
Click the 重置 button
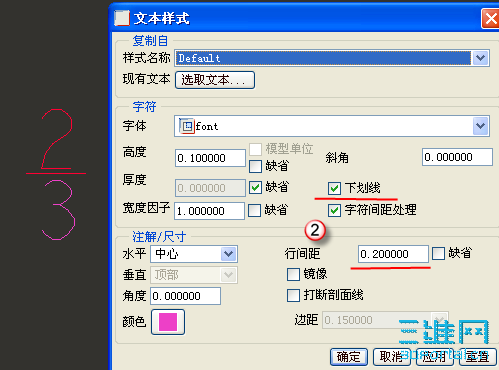coord(477,357)
